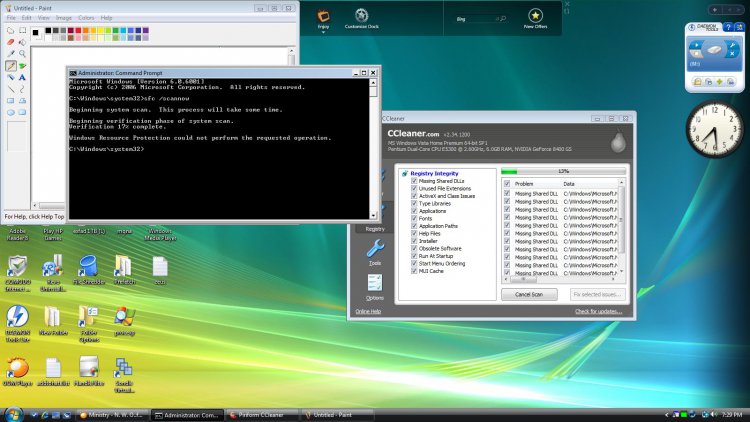Viewport: 750px width, 422px height.
Task: Uncheck Run At Startup option
Action: point(414,256)
